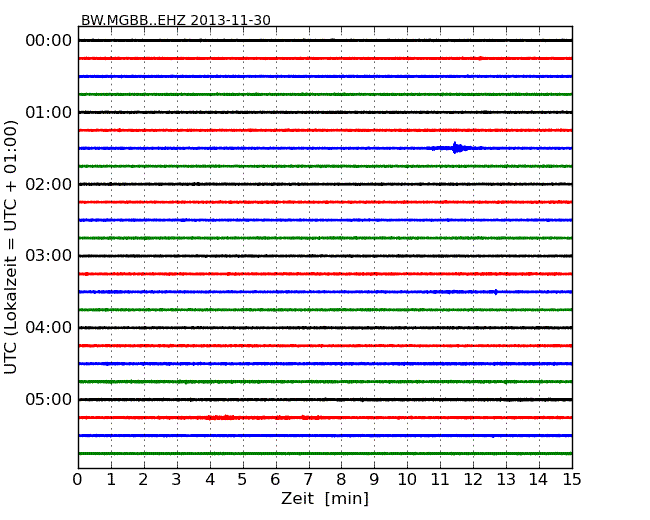Screen dimensions: 650x520
Task: Click x-axis tick label 13
Action: (506, 480)
